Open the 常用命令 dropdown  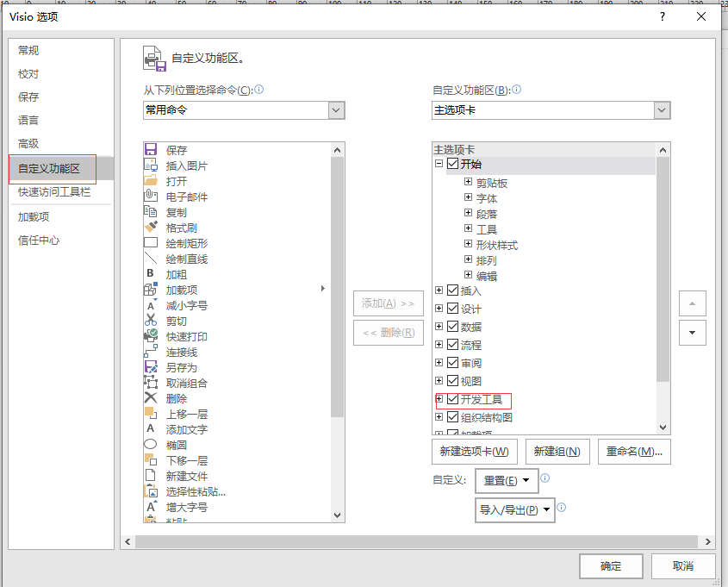(336, 110)
